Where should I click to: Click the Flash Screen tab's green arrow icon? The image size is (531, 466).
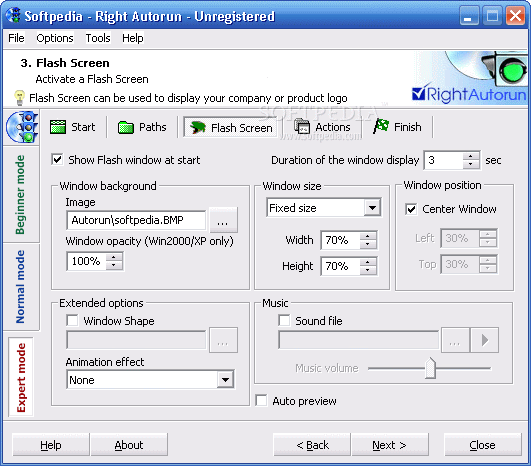197,128
